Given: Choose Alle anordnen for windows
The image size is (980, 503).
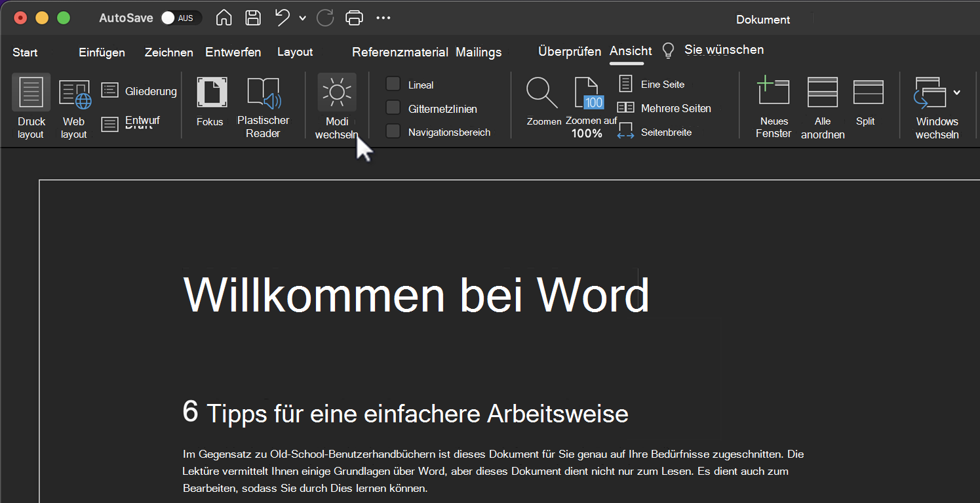Looking at the screenshot, I should pos(822,92).
